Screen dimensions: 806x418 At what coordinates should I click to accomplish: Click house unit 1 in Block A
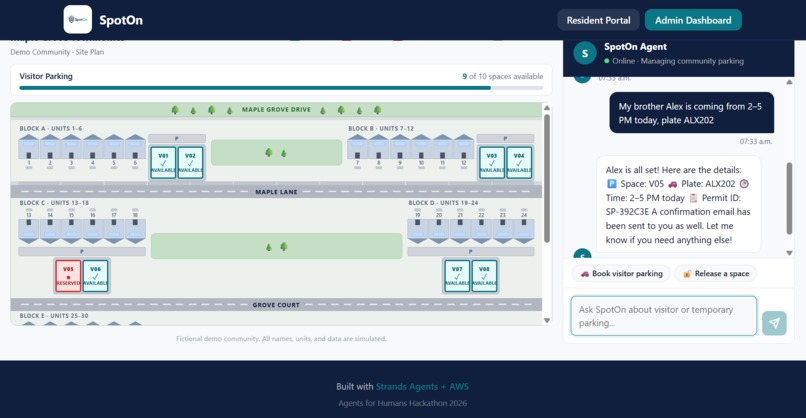(x=29, y=148)
